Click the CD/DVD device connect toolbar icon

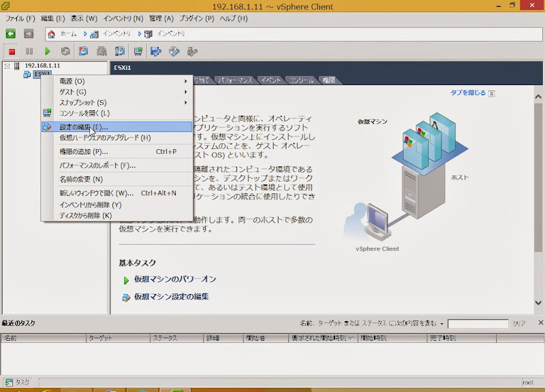(x=174, y=52)
